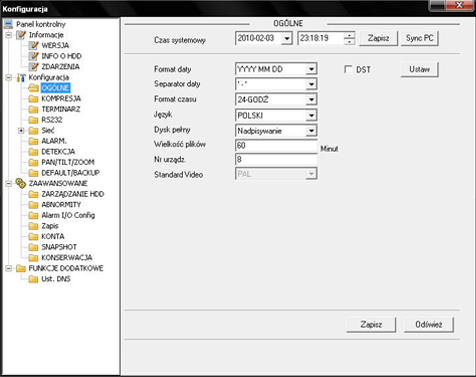This screenshot has width=476, height=377.
Task: Click the Wielkość plików input field
Action: (276, 146)
